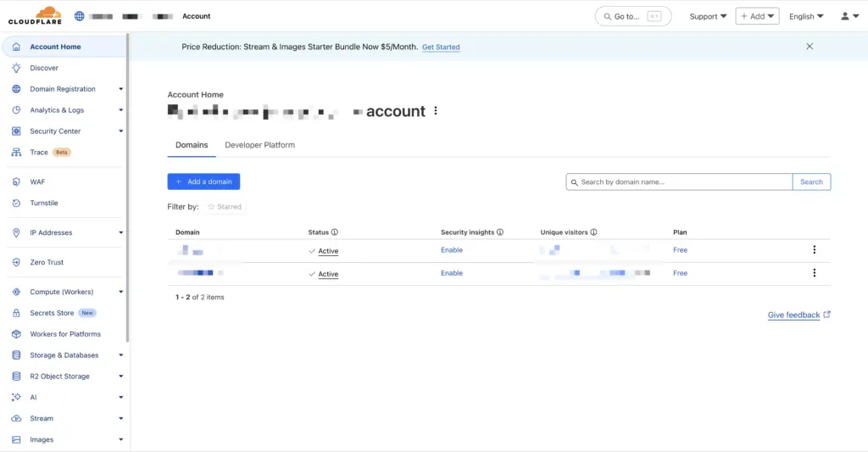The width and height of the screenshot is (868, 452).
Task: Click the WAF shield icon
Action: coord(16,181)
